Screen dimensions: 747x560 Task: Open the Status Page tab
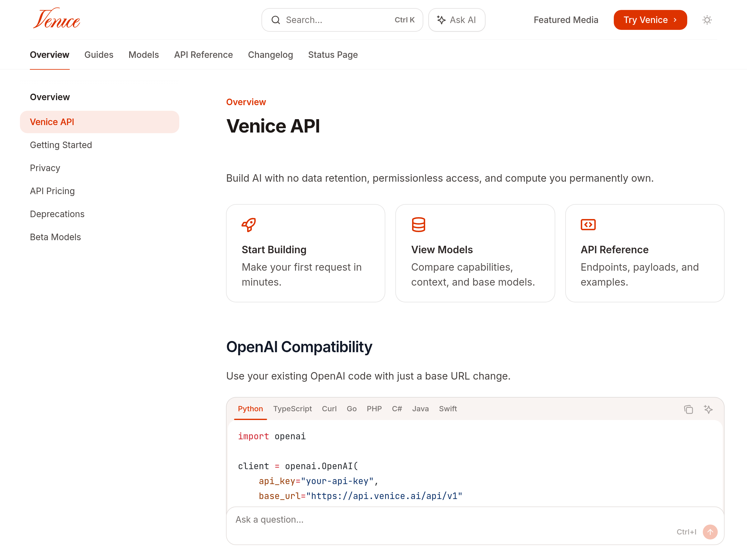pyautogui.click(x=333, y=55)
